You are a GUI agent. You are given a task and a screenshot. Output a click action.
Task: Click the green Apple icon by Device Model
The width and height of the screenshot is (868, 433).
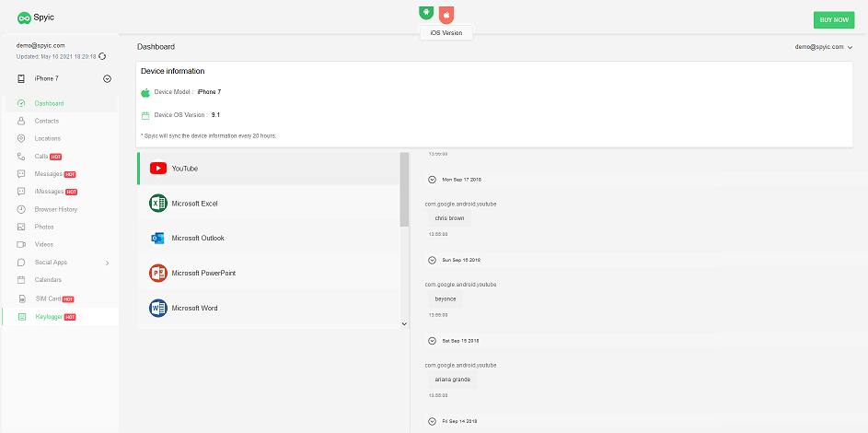click(145, 92)
